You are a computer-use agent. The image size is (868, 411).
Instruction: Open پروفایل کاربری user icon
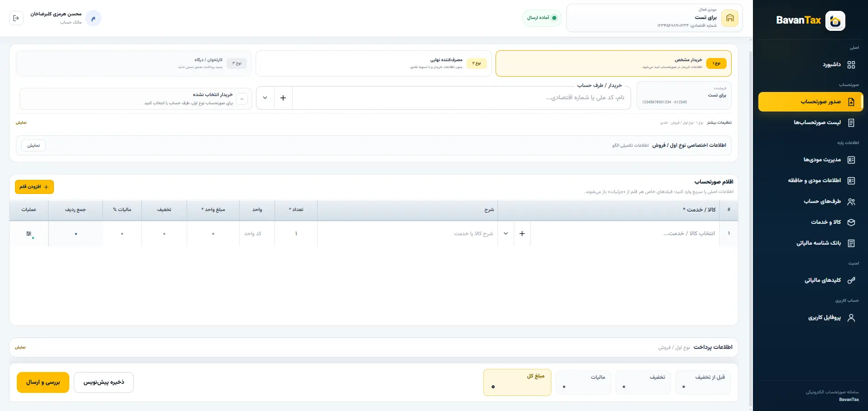coord(851,318)
